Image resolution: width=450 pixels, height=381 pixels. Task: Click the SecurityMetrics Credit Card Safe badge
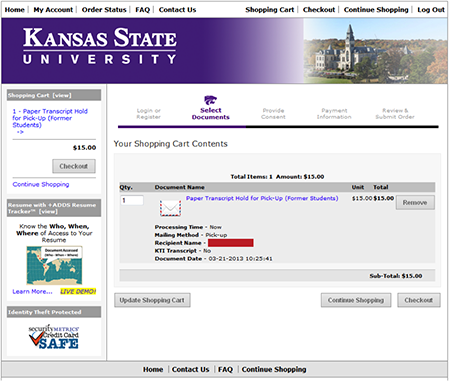54,337
